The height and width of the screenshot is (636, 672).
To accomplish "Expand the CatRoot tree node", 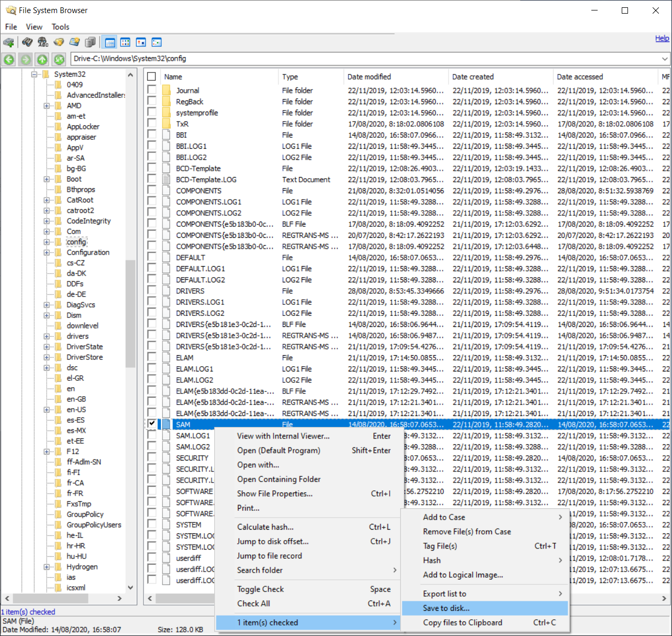I will (47, 200).
